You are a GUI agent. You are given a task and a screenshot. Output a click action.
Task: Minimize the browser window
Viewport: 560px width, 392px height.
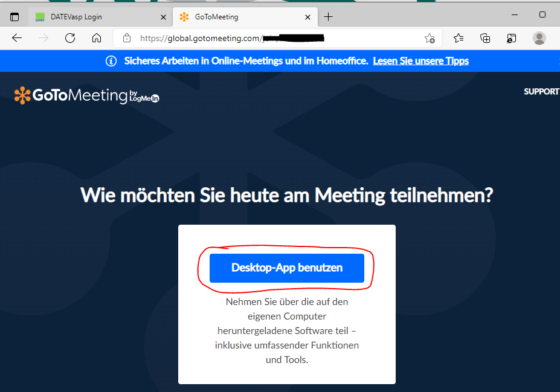tap(515, 14)
